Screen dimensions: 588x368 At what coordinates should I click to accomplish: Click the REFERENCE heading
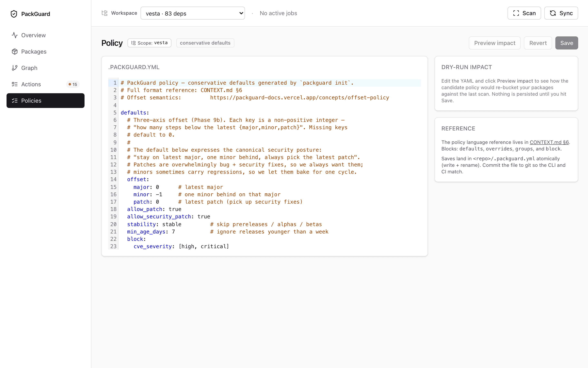458,129
